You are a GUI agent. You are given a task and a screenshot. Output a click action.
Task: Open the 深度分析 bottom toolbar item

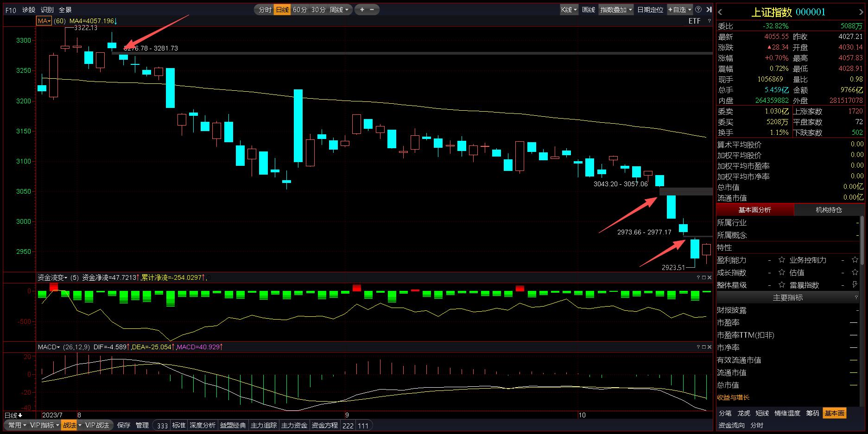[x=203, y=425]
